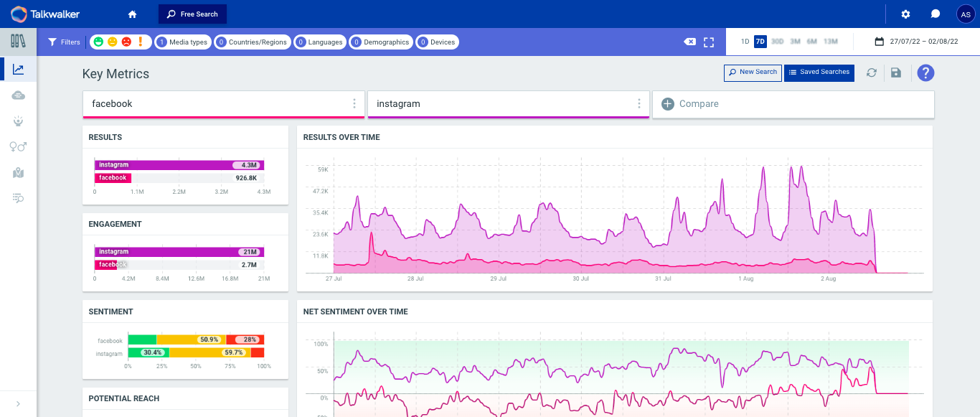Click the instagram search topic field

(x=509, y=104)
